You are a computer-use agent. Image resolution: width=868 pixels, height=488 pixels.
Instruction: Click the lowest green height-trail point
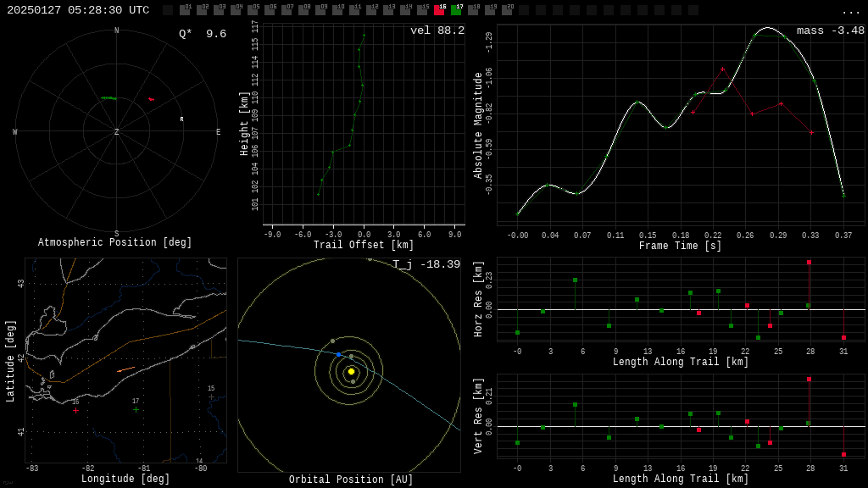coord(319,194)
